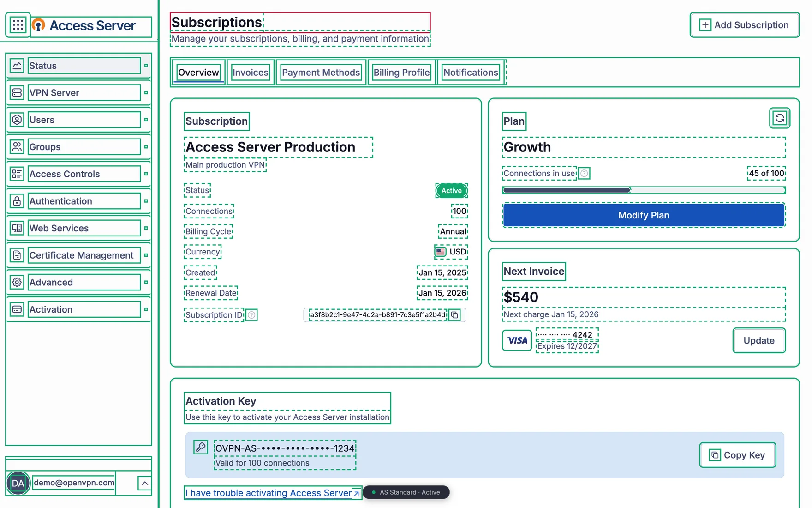Screen dimensions: 812x508
Task: Click the VISA card logo
Action: pyautogui.click(x=517, y=340)
